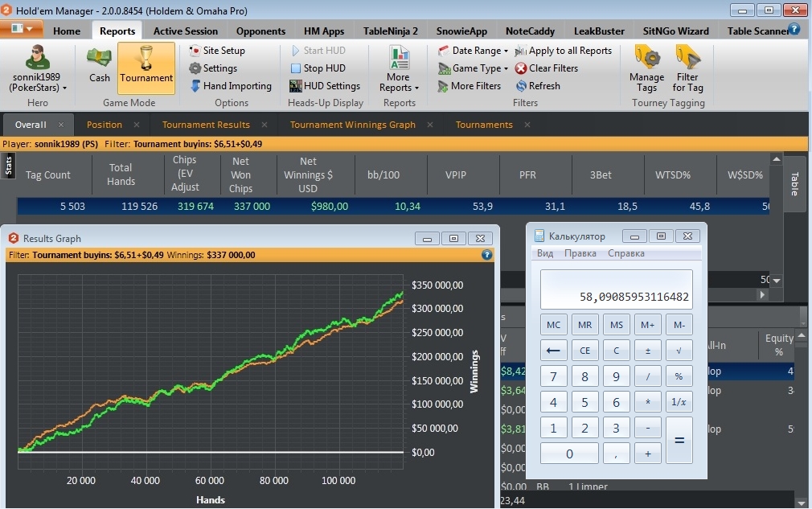Click the HUD Settings icon
This screenshot has width=812, height=509.
[296, 86]
